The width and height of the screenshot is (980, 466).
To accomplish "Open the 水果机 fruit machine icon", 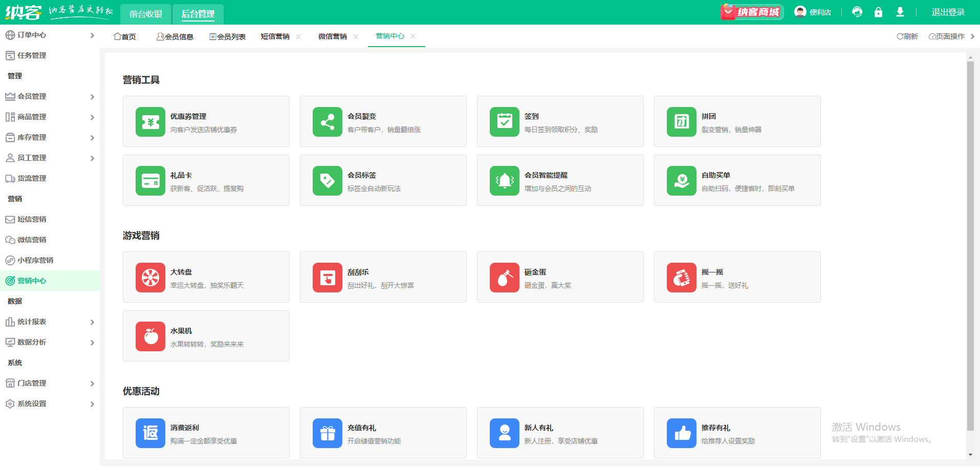I will [150, 336].
